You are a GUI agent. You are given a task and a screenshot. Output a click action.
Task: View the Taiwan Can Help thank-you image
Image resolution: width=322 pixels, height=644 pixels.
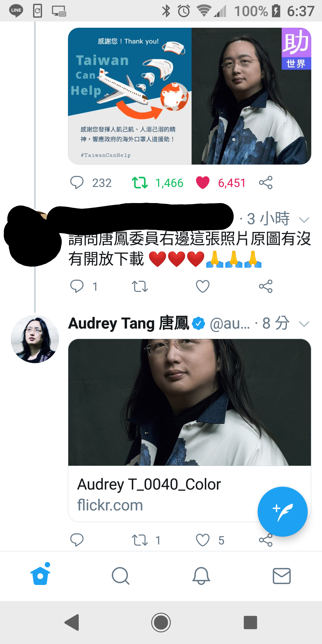pos(130,96)
